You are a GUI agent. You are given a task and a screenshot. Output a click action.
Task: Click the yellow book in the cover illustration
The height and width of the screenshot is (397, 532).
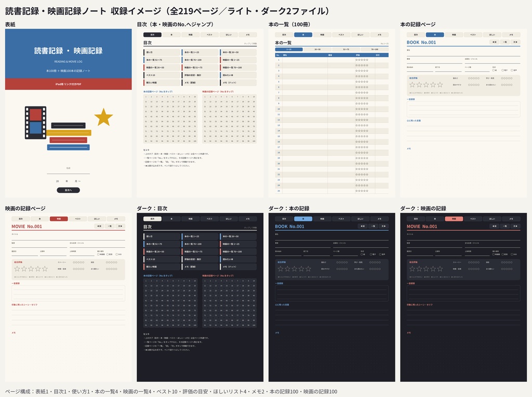(69, 133)
